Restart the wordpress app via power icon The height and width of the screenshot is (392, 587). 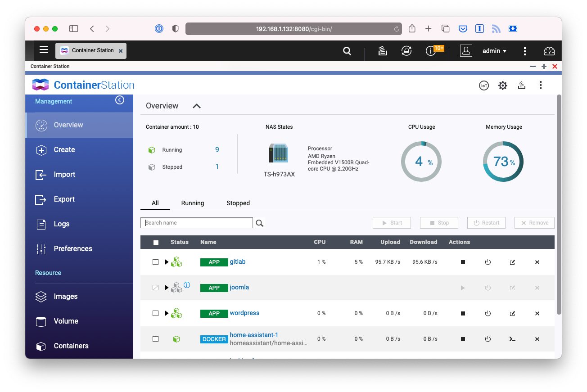(x=488, y=313)
